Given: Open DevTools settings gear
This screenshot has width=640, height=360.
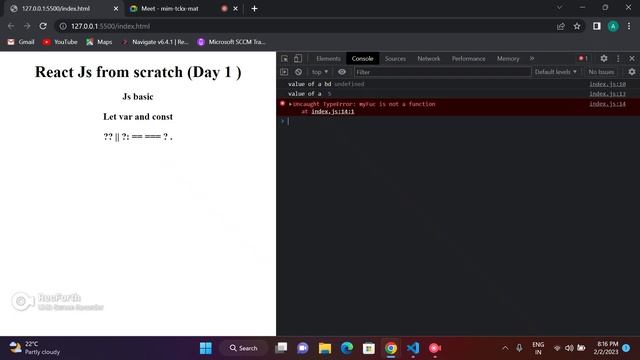Looking at the screenshot, I should (604, 59).
